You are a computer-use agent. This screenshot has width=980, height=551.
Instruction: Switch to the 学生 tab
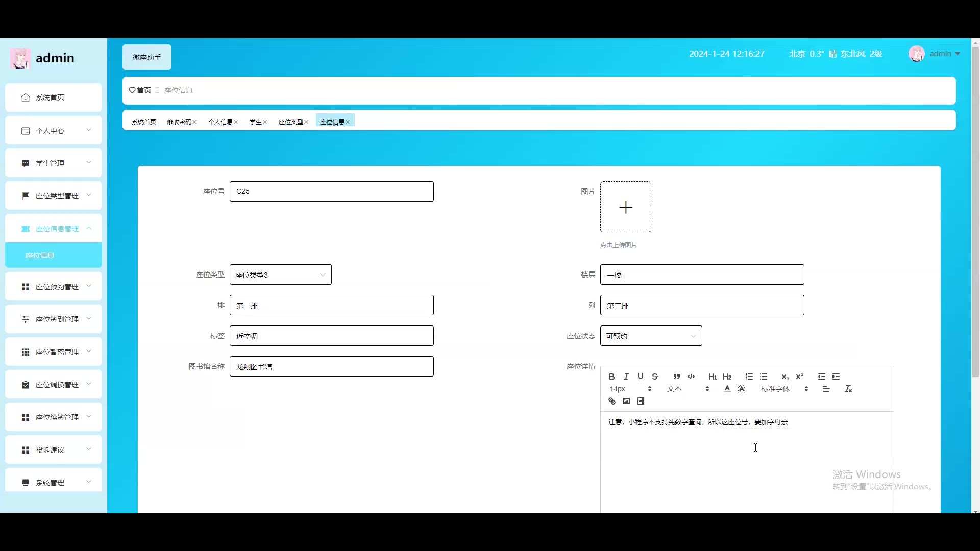255,122
